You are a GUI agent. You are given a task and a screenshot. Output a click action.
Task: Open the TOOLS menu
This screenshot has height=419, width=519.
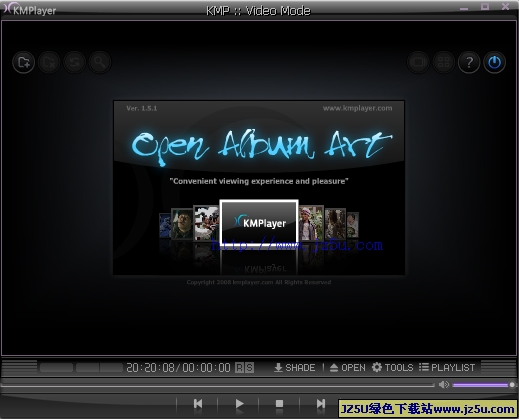click(392, 367)
